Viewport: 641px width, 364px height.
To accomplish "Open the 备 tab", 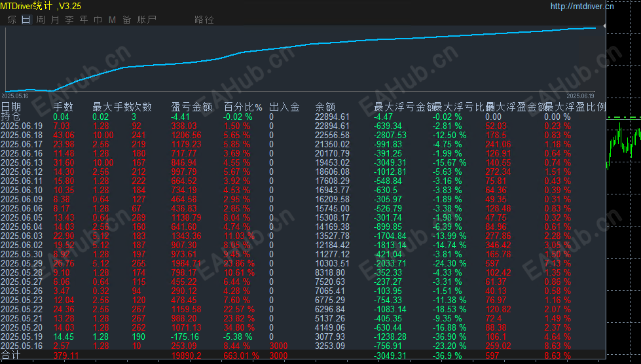I will point(126,20).
